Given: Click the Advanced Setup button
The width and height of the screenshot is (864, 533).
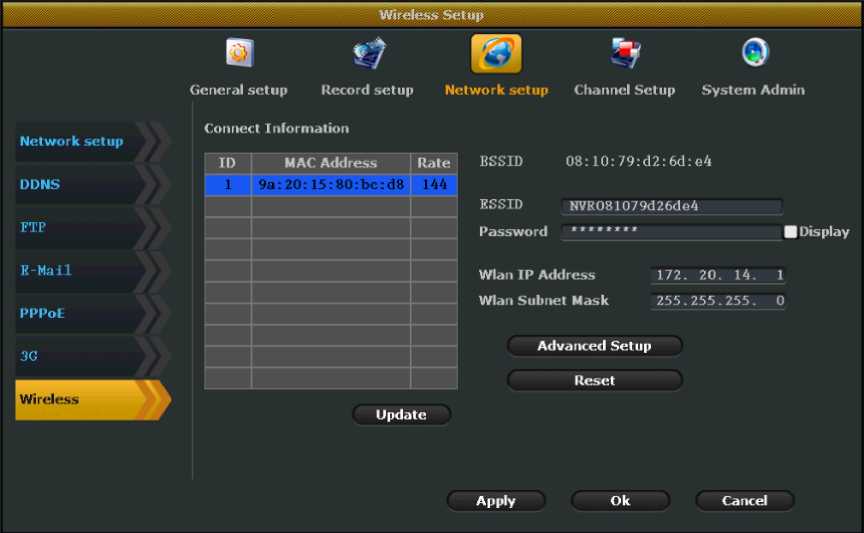Looking at the screenshot, I should tap(595, 346).
